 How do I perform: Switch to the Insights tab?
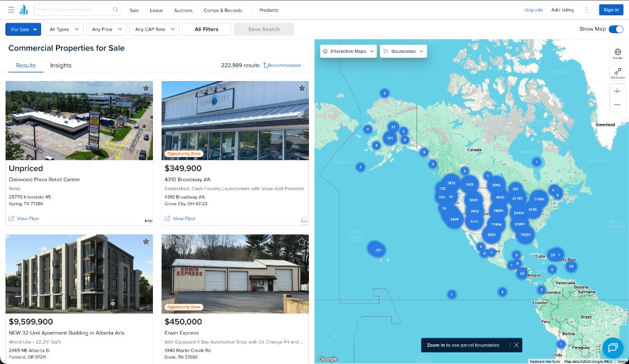tap(60, 65)
